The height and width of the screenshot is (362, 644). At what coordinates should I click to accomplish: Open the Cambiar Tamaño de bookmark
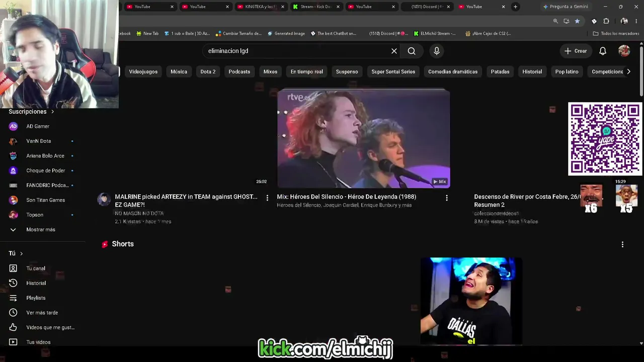(238, 34)
